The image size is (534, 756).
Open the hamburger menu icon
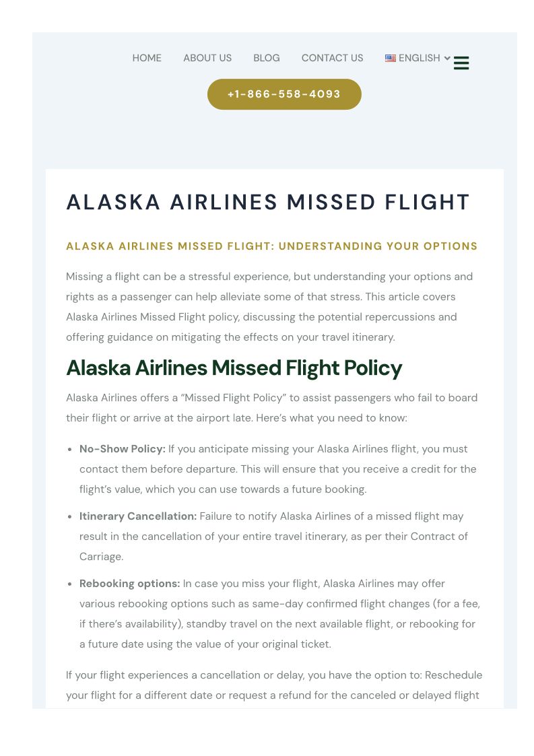click(x=461, y=63)
